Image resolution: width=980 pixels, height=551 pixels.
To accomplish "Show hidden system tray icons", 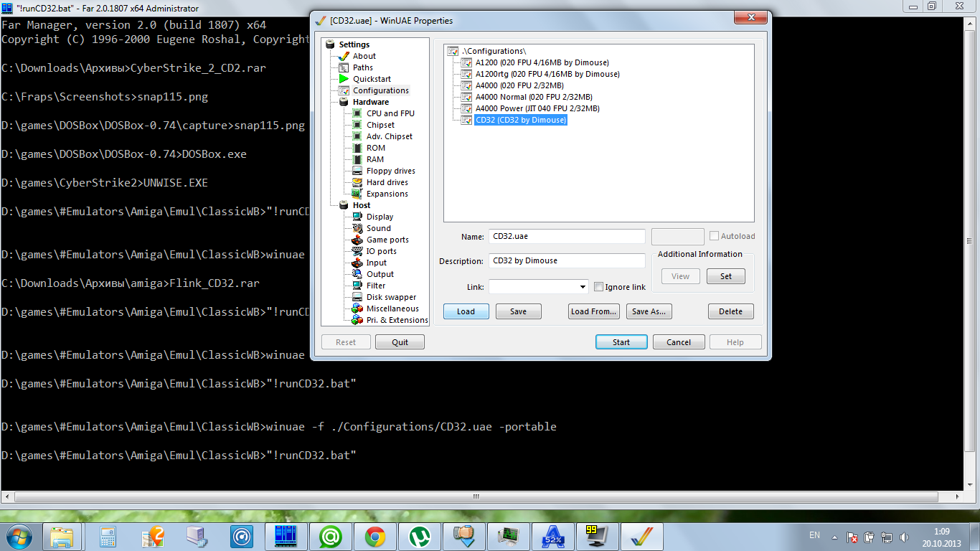I will pos(834,537).
